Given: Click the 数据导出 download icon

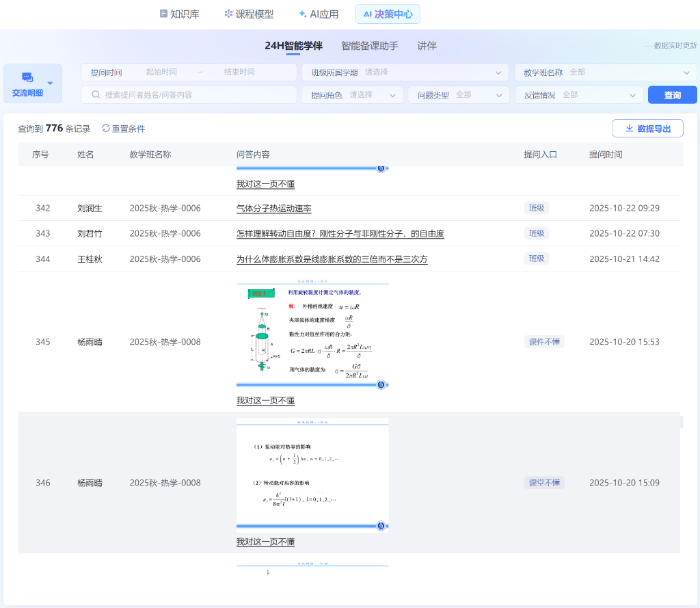Looking at the screenshot, I should 629,128.
